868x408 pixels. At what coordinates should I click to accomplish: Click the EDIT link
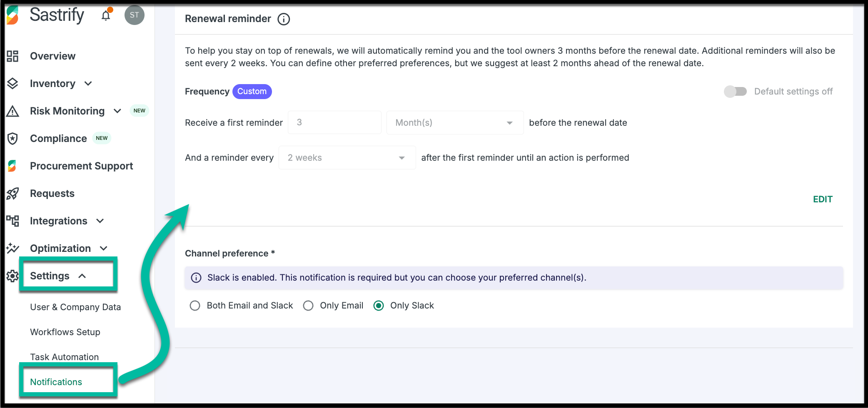[823, 199]
